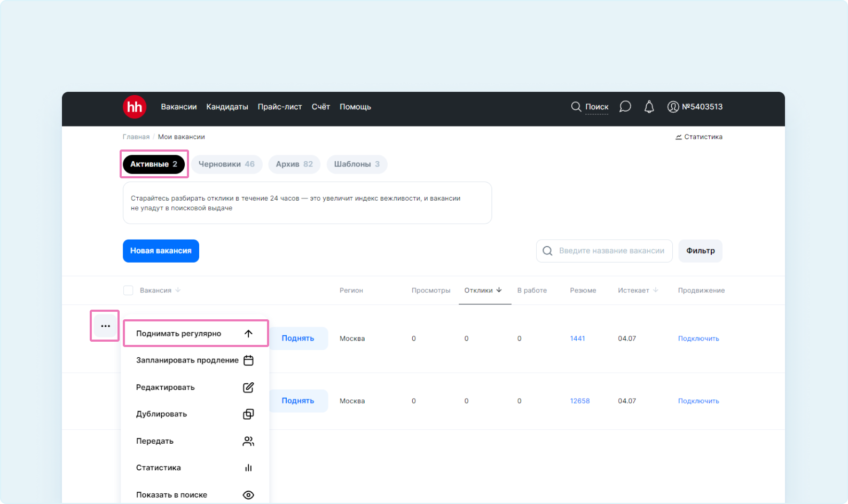Toggle the select-all vacancies checkbox
The image size is (848, 504).
[128, 290]
